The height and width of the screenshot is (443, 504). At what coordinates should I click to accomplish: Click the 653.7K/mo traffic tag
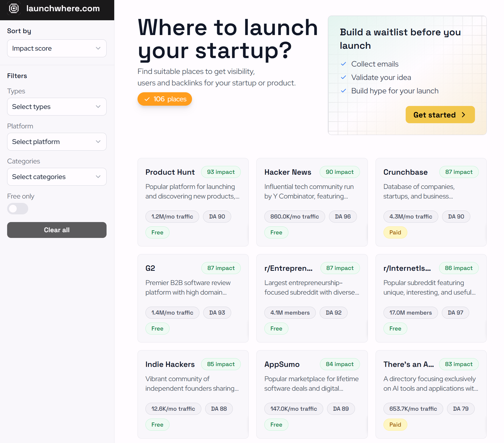click(413, 409)
